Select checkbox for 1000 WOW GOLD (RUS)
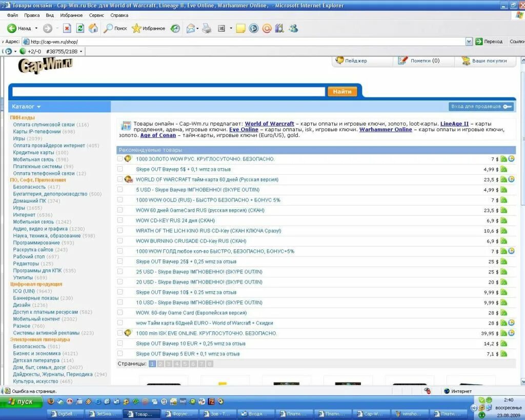Image resolution: width=525 pixels, height=420 pixels. pyautogui.click(x=120, y=199)
